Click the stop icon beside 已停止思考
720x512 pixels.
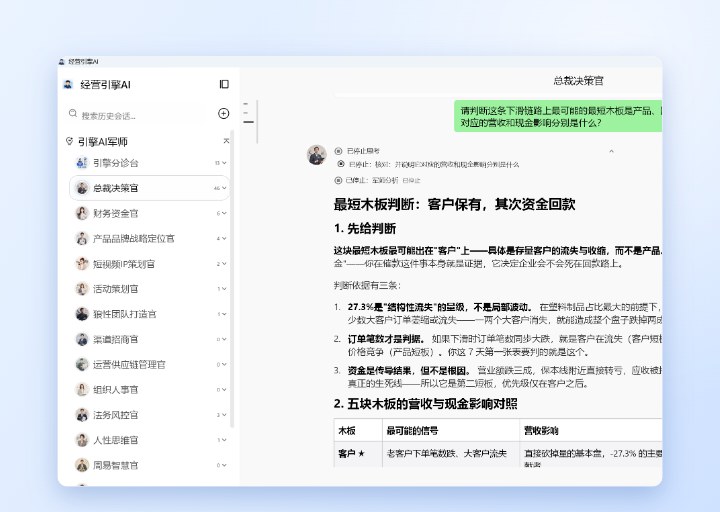(338, 151)
